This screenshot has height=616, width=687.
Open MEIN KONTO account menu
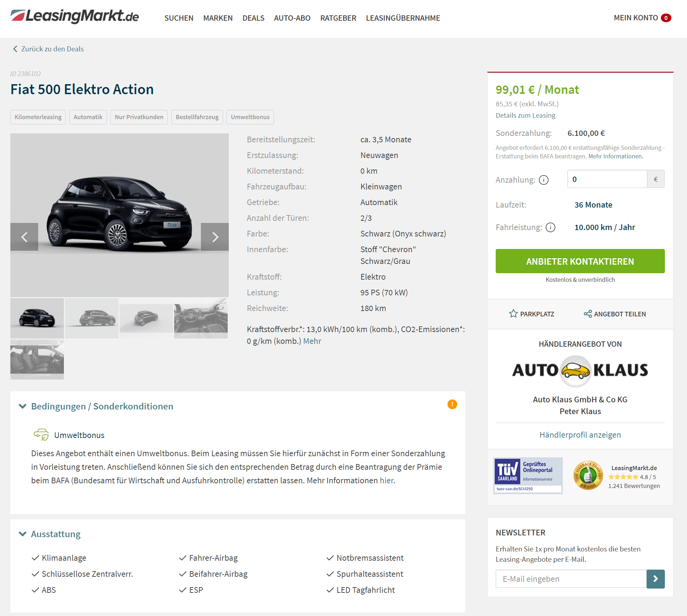tap(636, 18)
